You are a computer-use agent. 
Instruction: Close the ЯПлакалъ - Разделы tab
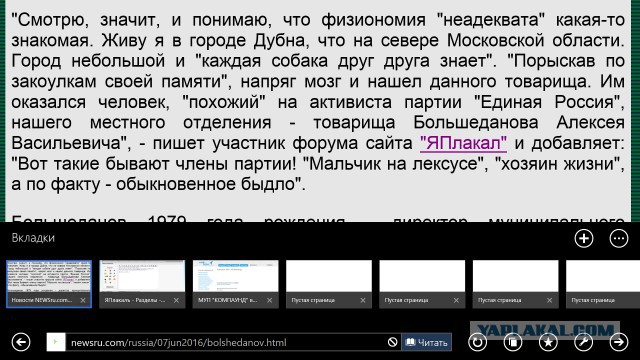(176, 300)
